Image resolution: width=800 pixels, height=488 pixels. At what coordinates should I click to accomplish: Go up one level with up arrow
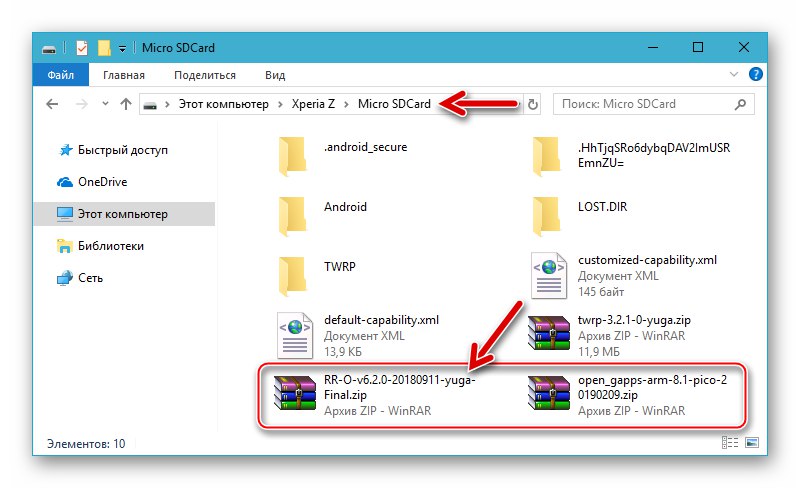point(126,104)
